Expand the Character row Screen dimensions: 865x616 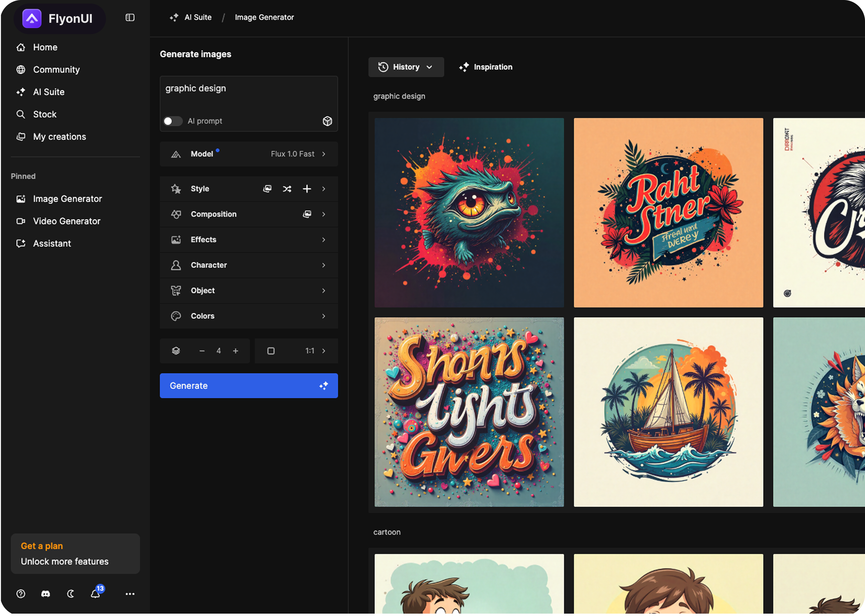249,265
